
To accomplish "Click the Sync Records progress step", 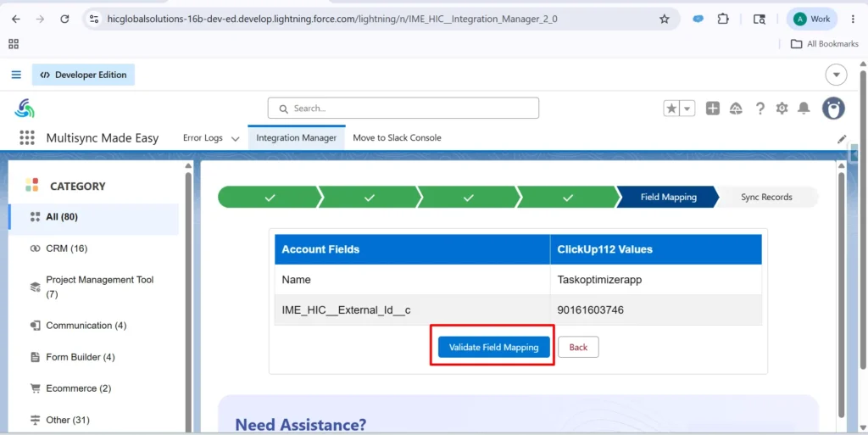I will point(766,197).
